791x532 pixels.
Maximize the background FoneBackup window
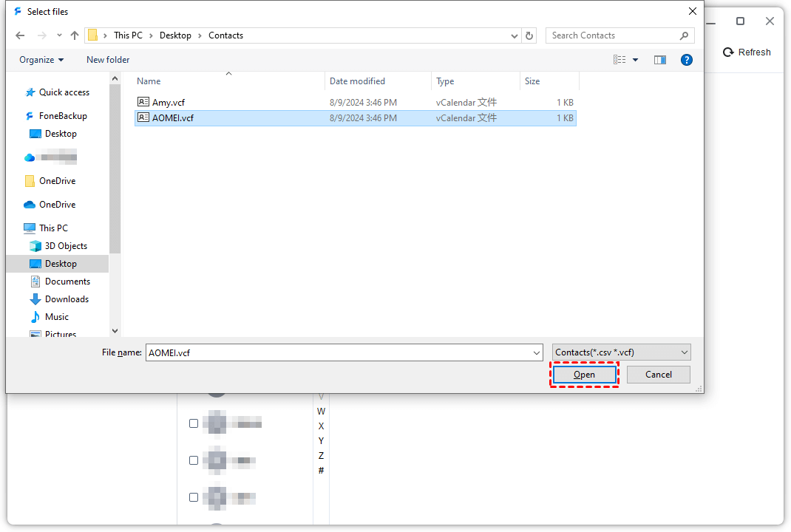coord(740,21)
